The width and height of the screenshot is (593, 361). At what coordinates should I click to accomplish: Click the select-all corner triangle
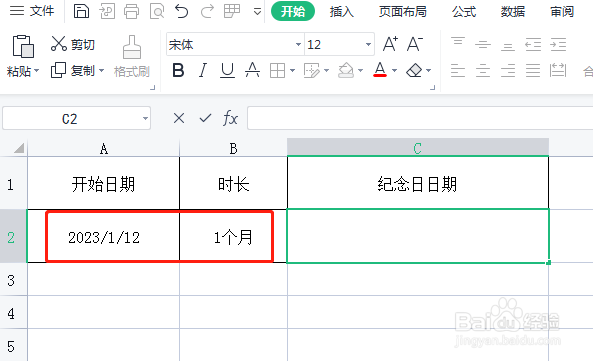pos(19,148)
